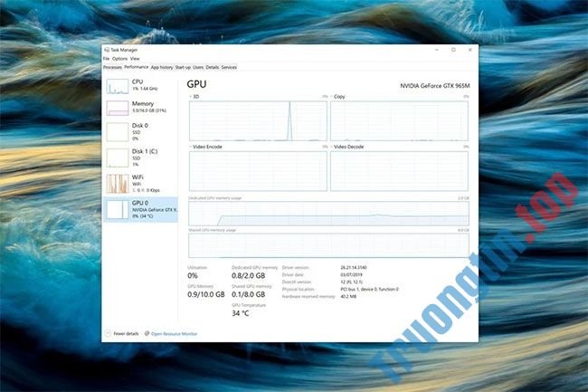Click the Shared GPU memory usage graph
The image size is (588, 392).
pyautogui.click(x=328, y=245)
